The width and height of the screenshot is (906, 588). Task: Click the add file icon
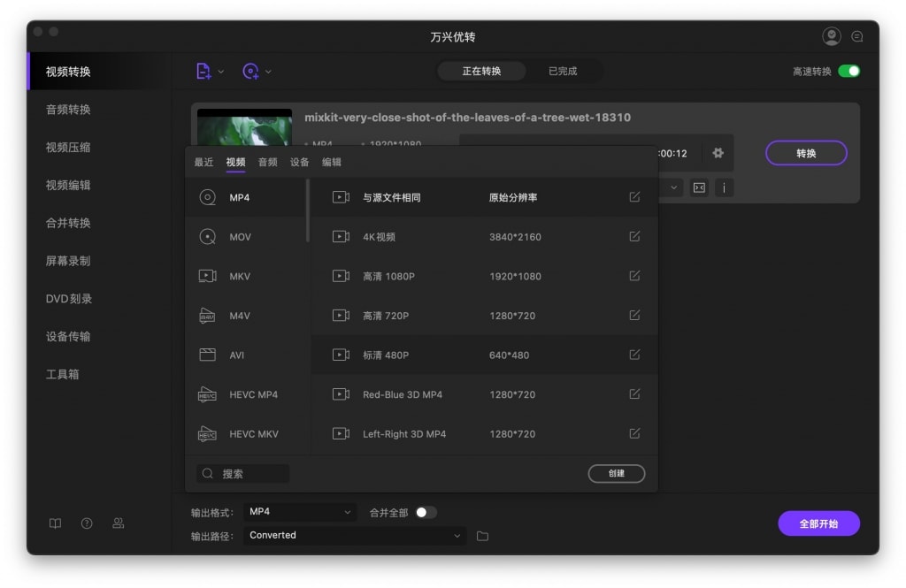point(203,72)
